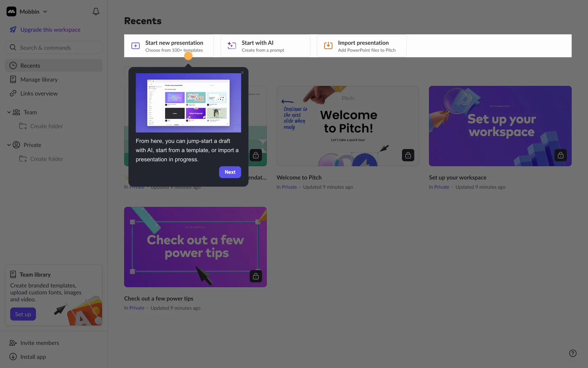
Task: Click Start with AI card
Action: coord(265,46)
